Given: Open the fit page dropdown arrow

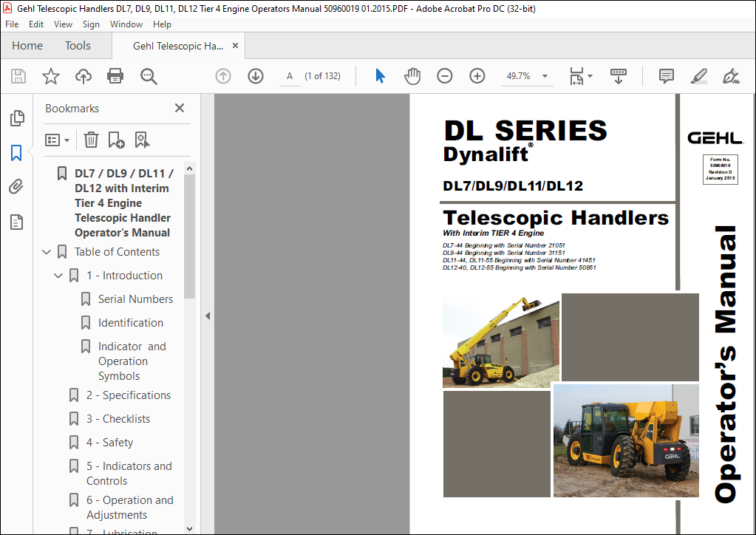Looking at the screenshot, I should point(590,76).
